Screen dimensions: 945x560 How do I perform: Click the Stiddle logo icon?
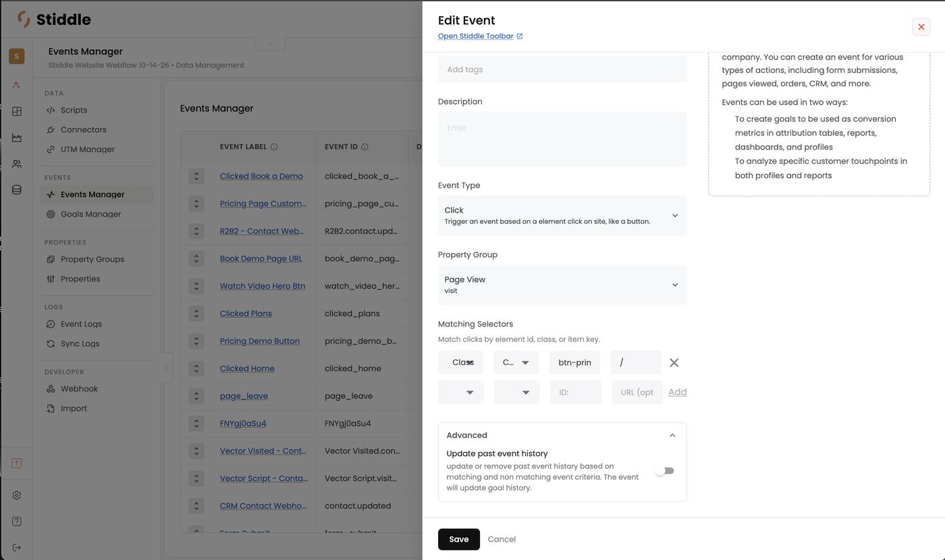[x=24, y=20]
